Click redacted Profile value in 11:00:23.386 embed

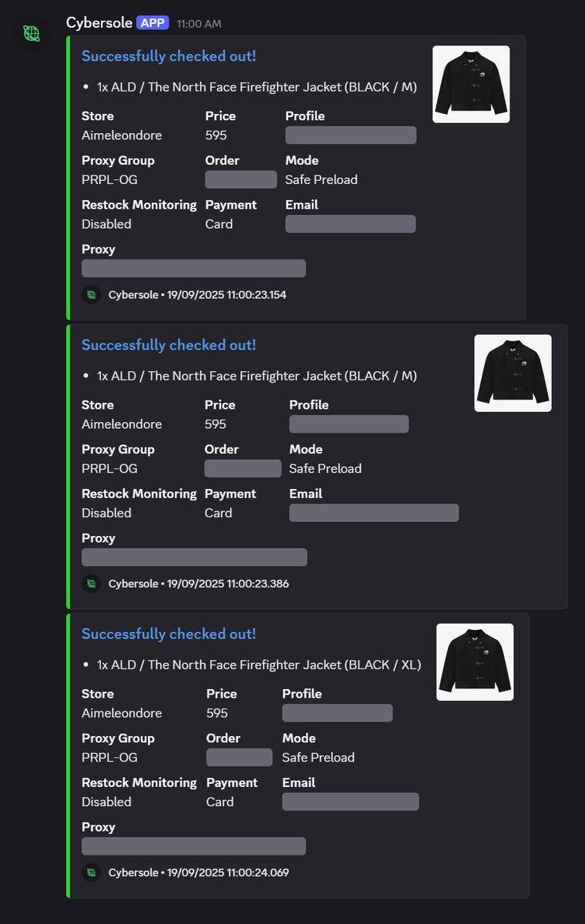[x=349, y=424]
